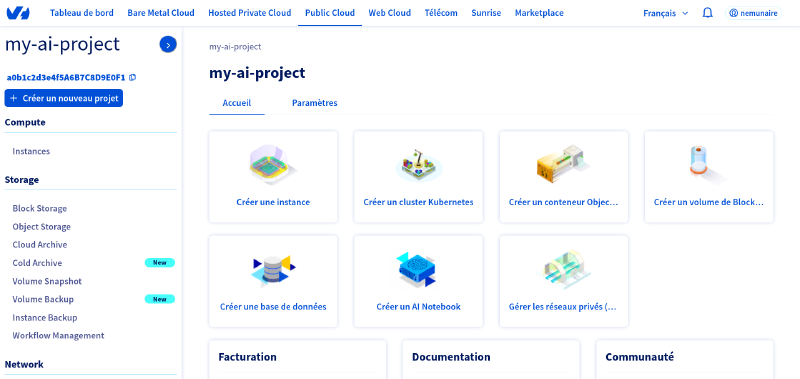Open Cold Archive sidebar link
Image resolution: width=800 pixels, height=379 pixels.
pos(37,263)
